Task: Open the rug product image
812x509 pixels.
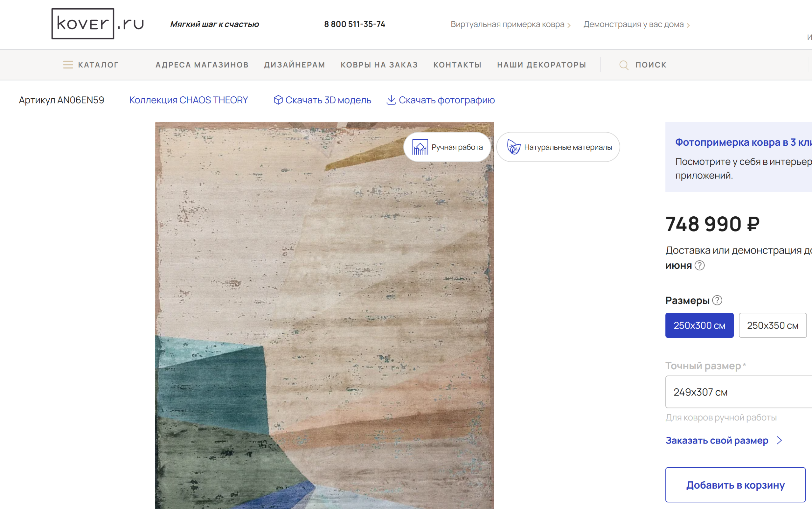Action: (x=324, y=315)
